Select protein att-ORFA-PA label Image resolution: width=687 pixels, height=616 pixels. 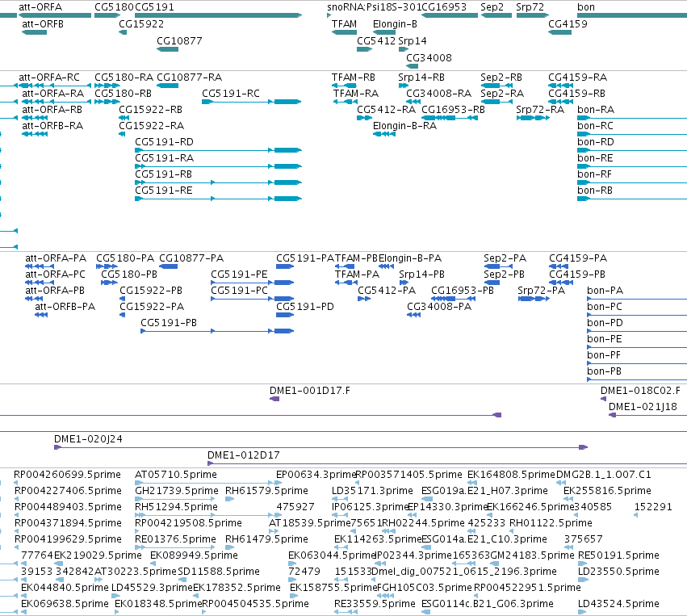[56, 258]
